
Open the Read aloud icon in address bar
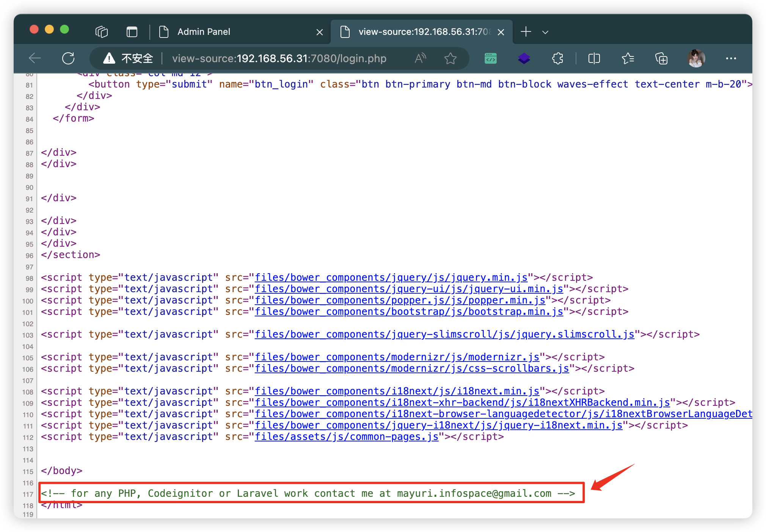420,58
